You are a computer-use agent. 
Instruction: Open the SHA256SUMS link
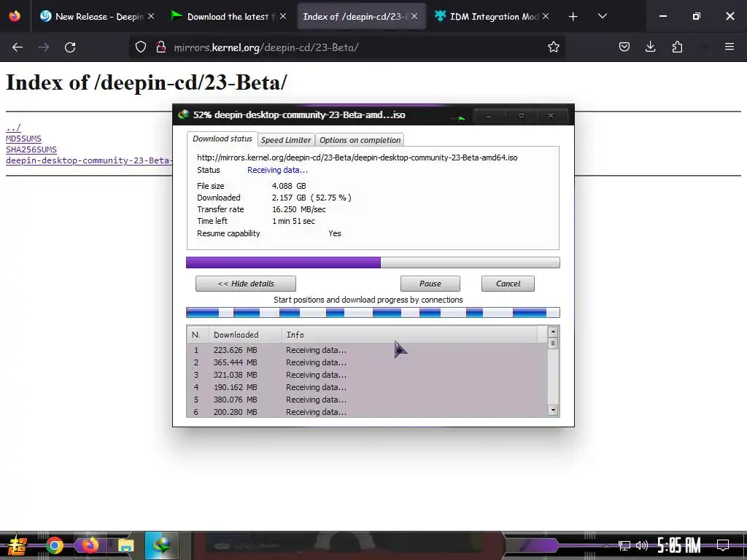[31, 149]
